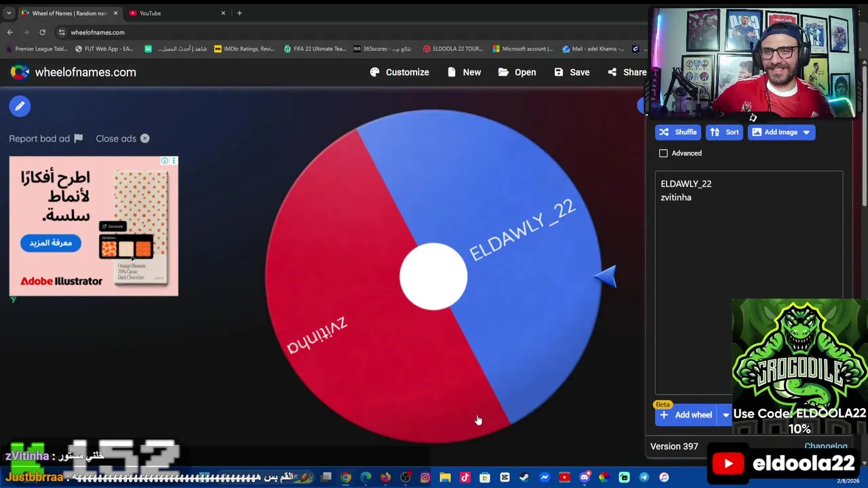Open TikTok from the taskbar

click(465, 478)
